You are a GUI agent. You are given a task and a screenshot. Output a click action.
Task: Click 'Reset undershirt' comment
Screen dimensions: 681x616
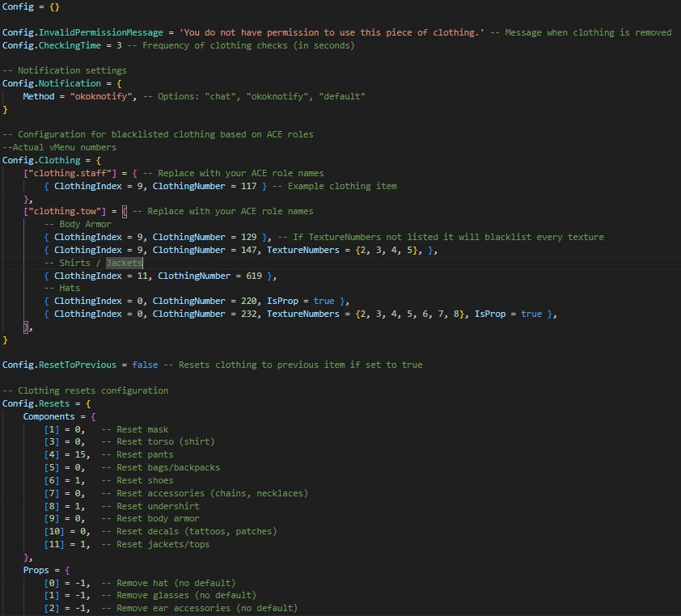coord(158,507)
